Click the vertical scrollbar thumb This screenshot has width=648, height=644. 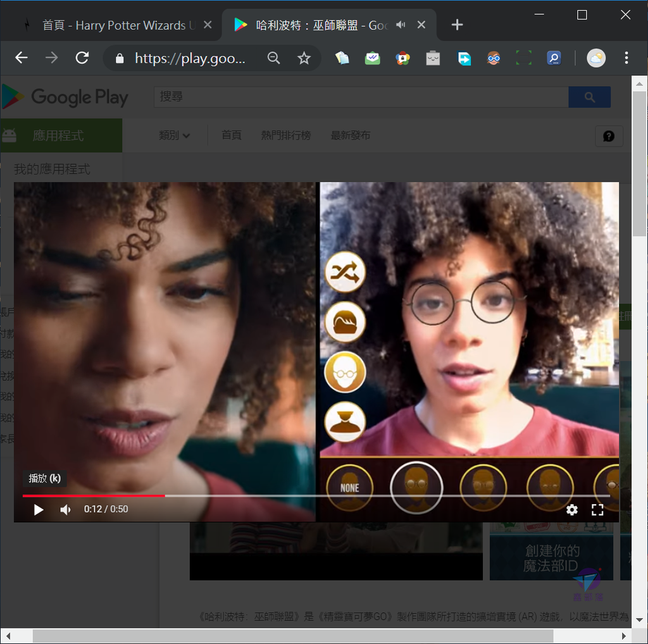[639, 164]
